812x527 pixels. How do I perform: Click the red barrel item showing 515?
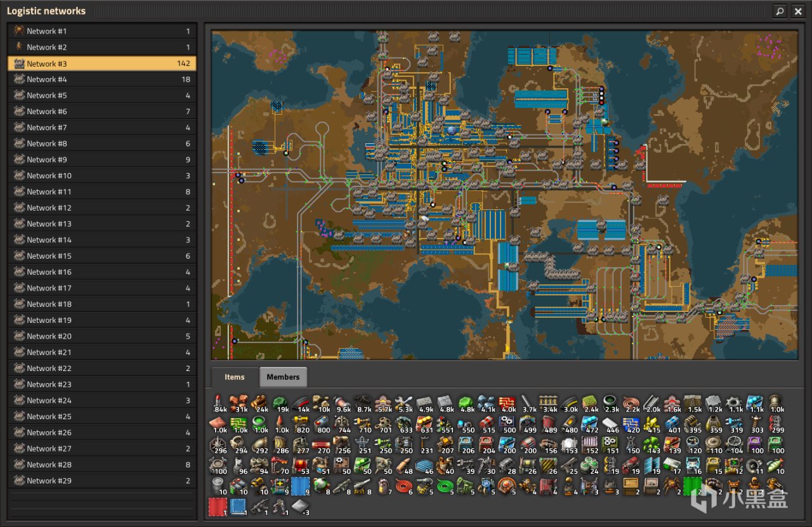pyautogui.click(x=487, y=424)
